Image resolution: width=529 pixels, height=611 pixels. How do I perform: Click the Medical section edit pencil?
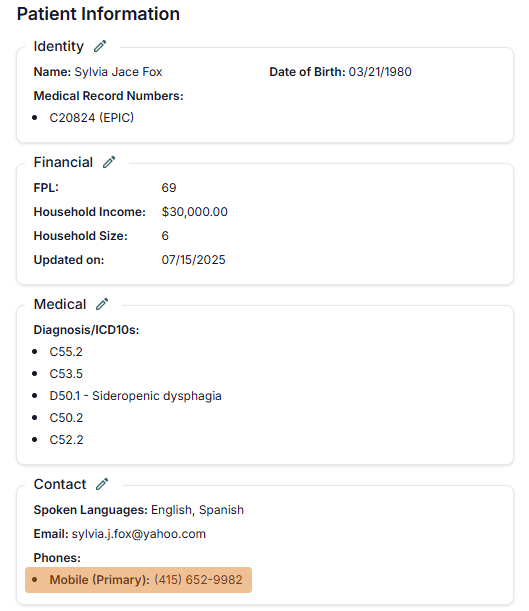click(x=102, y=304)
